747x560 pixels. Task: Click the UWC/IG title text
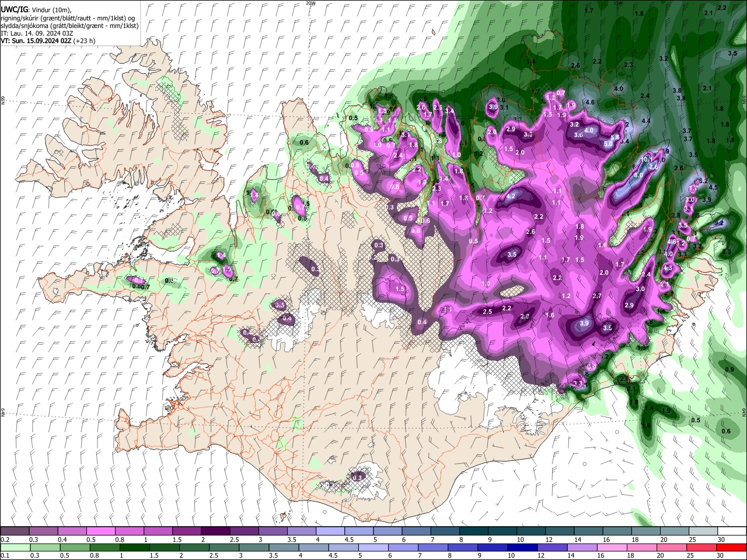[14, 10]
